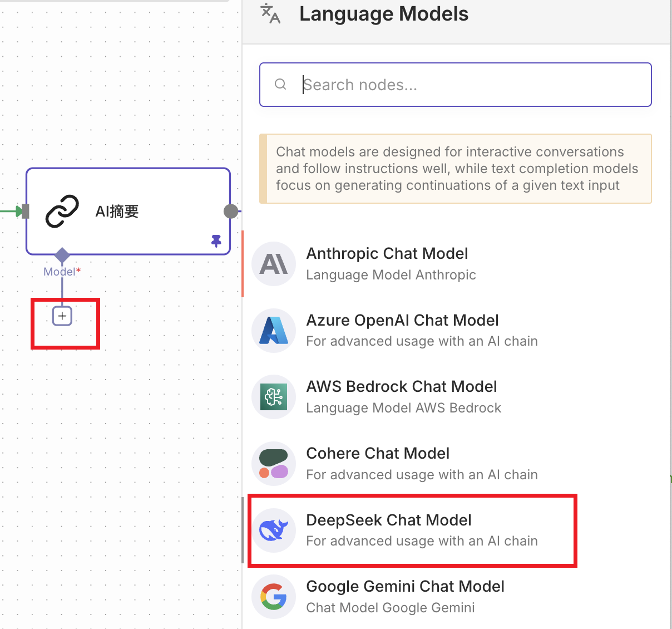Click the chain link icon on the AI摘要 node

[x=62, y=212]
